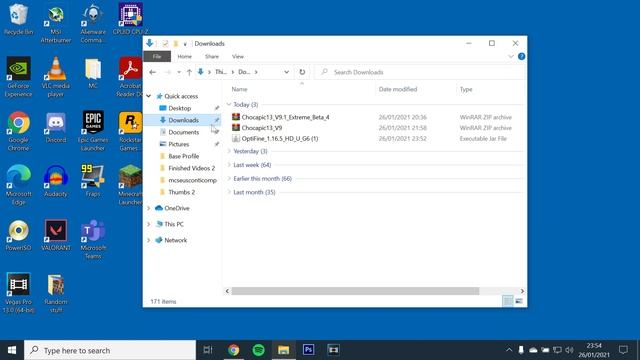Image resolution: width=640 pixels, height=360 pixels.
Task: Switch to Large icons view layout icon
Action: [519, 301]
